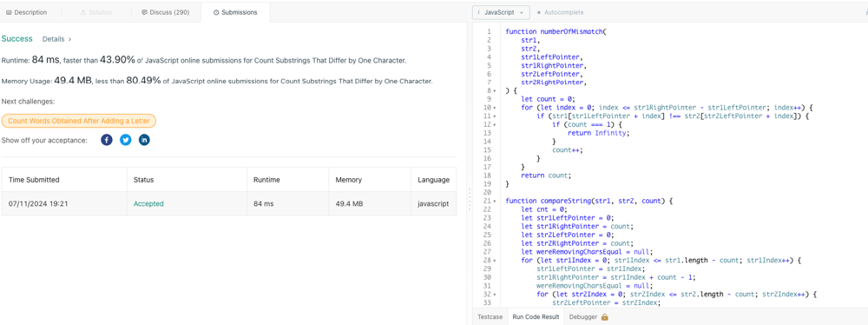Viewport: 868px width, 325px height.
Task: Click the 84 ms runtime table cell
Action: pos(288,204)
